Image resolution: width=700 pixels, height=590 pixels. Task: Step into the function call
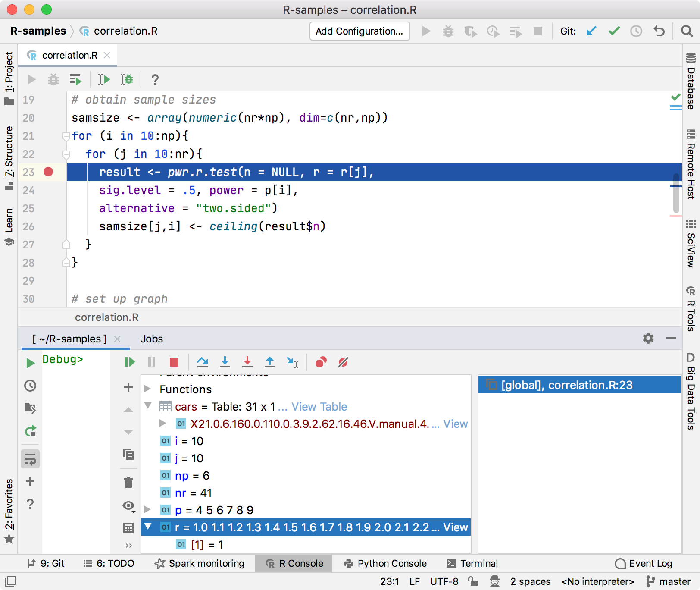[225, 362]
